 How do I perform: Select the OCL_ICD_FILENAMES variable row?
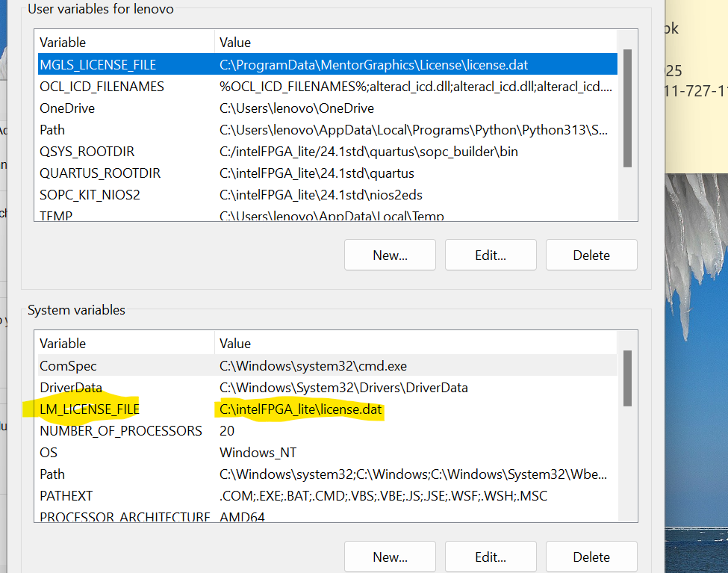click(102, 87)
